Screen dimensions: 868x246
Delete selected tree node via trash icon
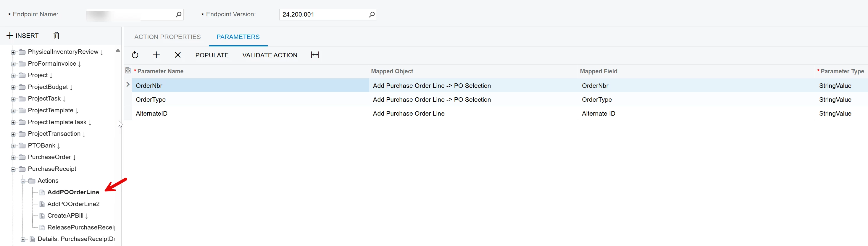[x=56, y=36]
